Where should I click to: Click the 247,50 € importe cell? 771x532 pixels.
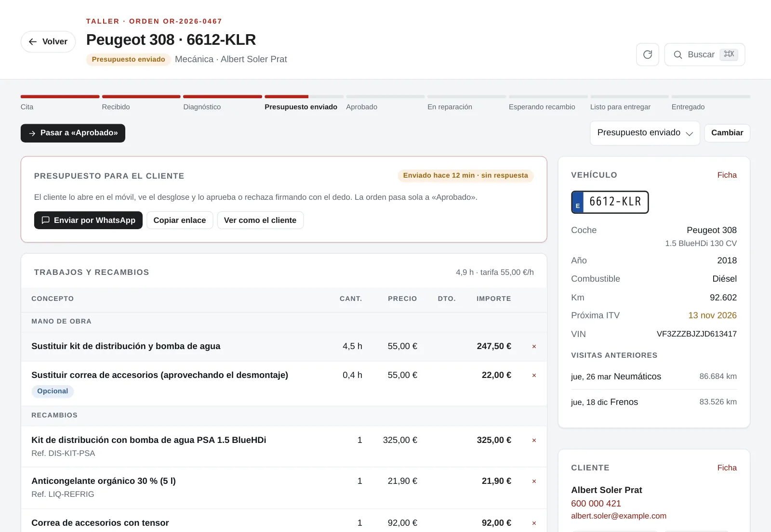[494, 347]
